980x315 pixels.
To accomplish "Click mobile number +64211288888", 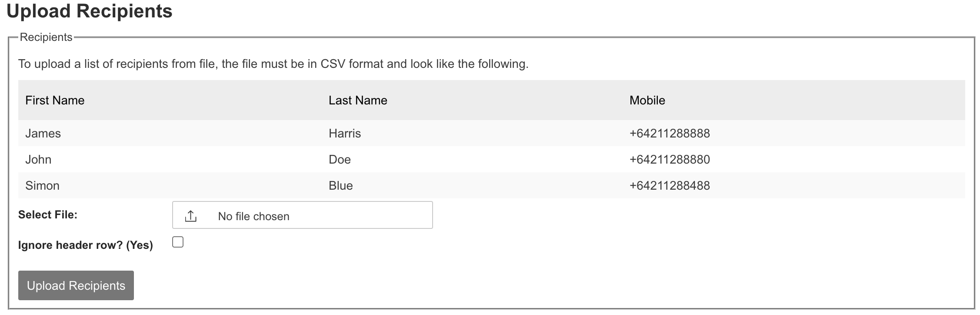I will coord(670,133).
